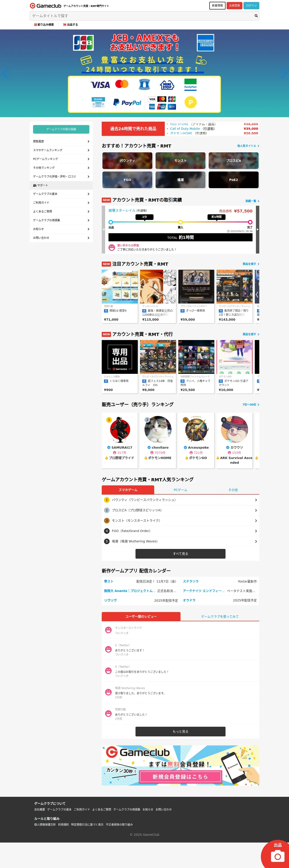Click the buyer rating face icon in transaction card
This screenshot has width=289, height=868.
112,247
